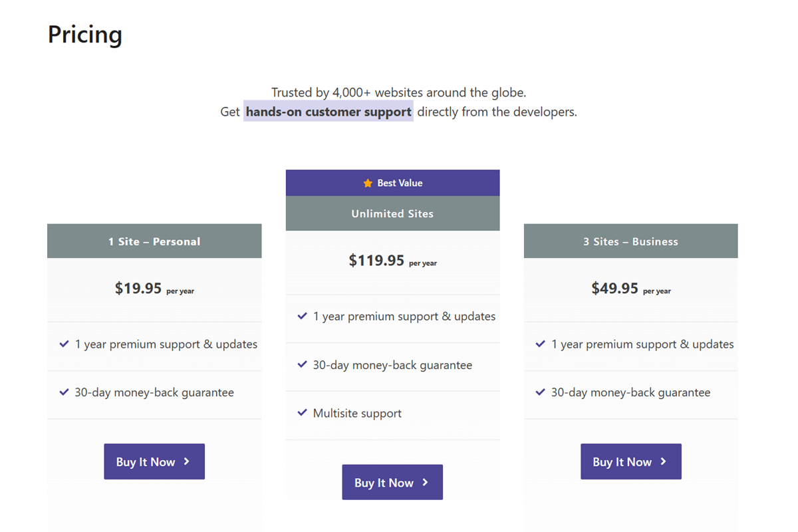Click the checkmark beside Business plan's money-back guarantee
Image resolution: width=798 pixels, height=532 pixels.
point(540,392)
